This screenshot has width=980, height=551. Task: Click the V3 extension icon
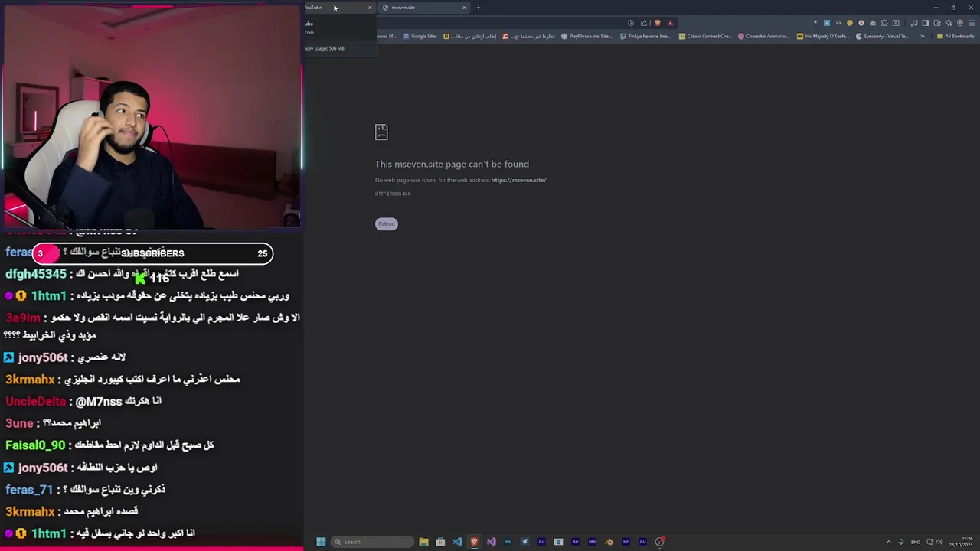pos(838,23)
